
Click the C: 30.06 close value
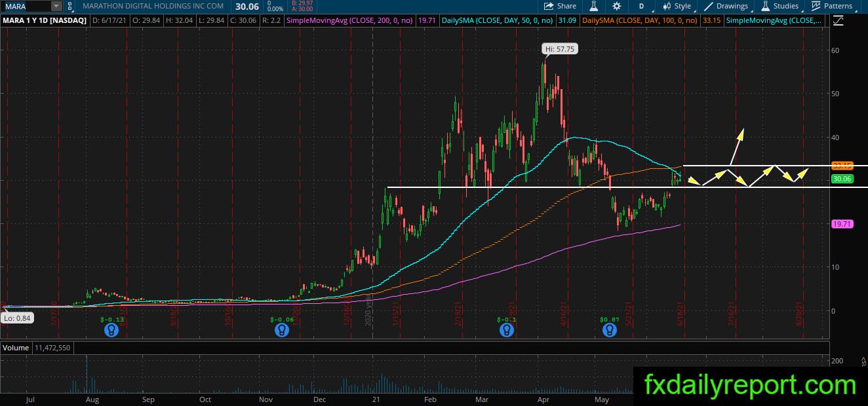pyautogui.click(x=244, y=21)
